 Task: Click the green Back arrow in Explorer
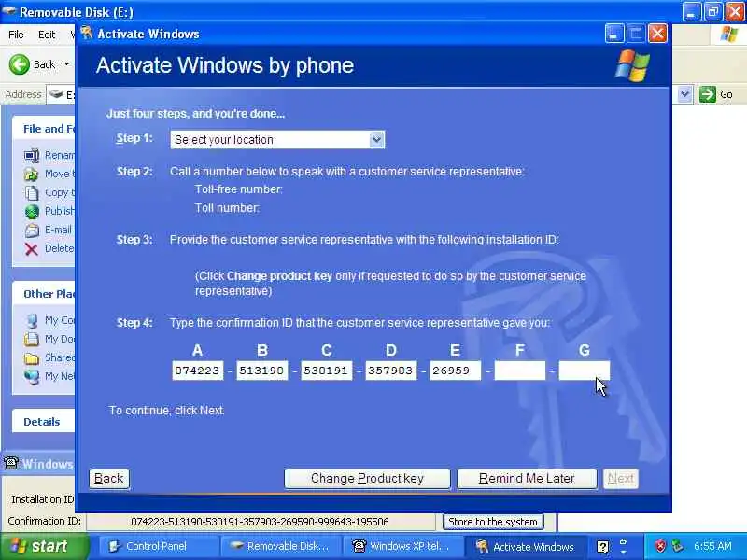(20, 64)
